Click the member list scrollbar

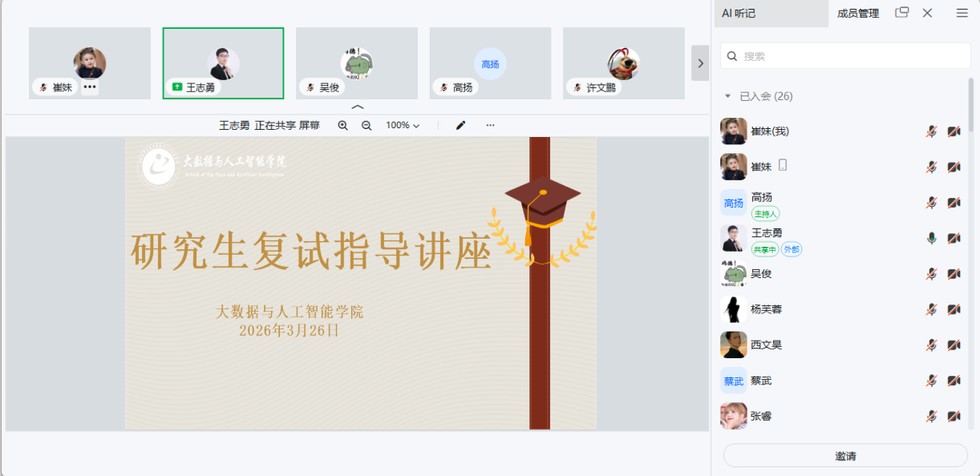pos(971,104)
